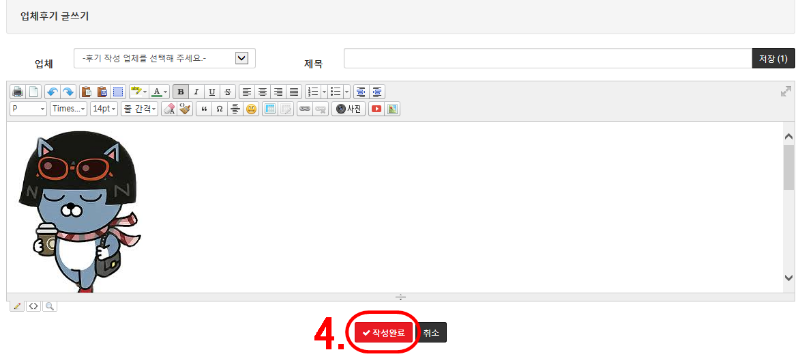Apply the font color A
Screen dimensions: 800x363
(157, 92)
